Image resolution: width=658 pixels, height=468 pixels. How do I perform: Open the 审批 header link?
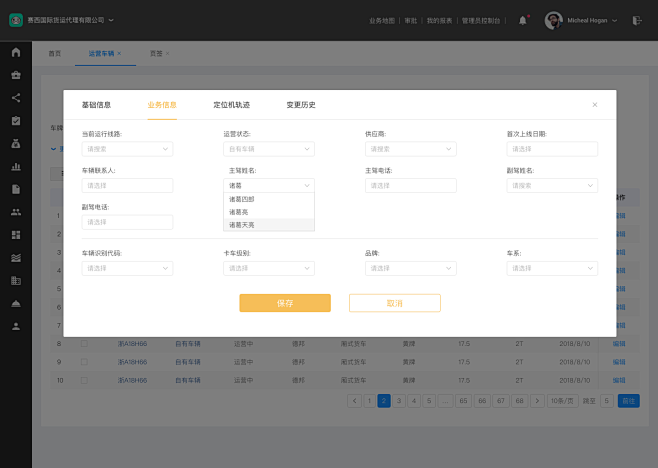click(411, 21)
